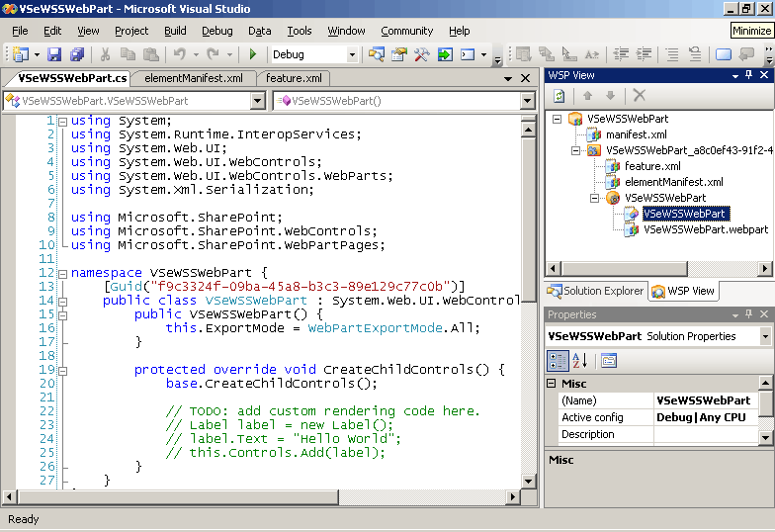Image resolution: width=775 pixels, height=532 pixels.
Task: Open the active files list dropdown arrow
Action: pos(508,79)
